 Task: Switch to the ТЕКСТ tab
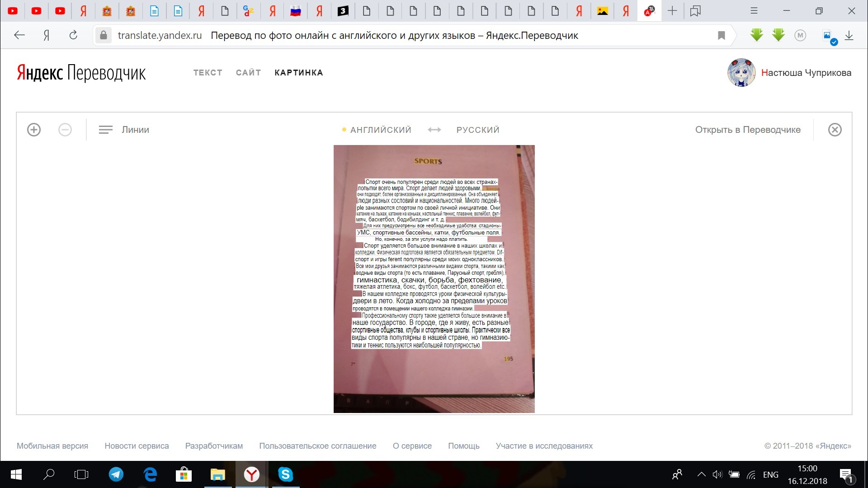[208, 73]
